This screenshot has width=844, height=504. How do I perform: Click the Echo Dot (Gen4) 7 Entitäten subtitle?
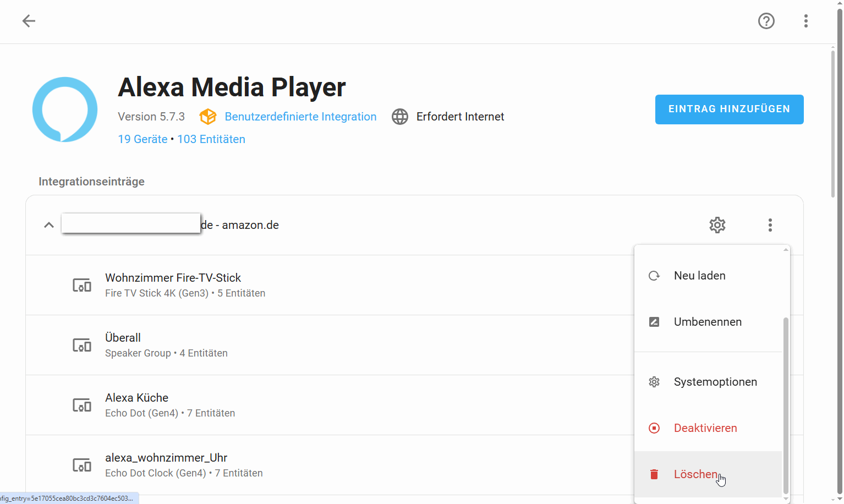click(170, 413)
